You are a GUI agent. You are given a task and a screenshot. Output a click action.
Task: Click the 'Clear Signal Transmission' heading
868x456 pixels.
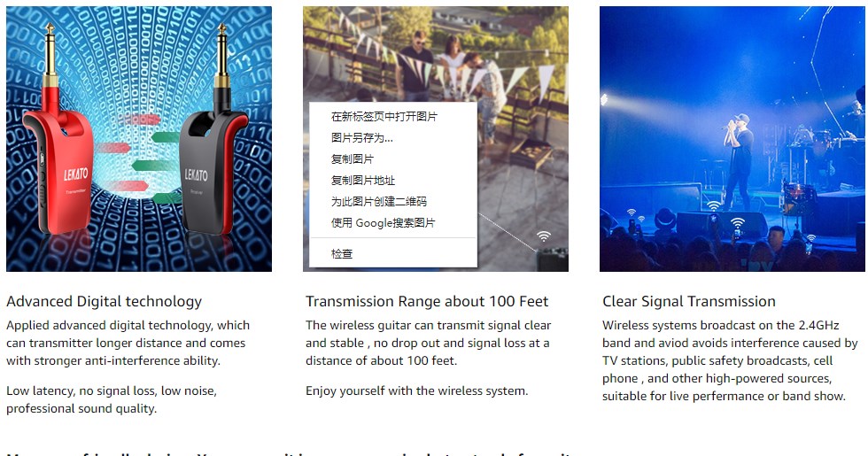click(x=689, y=302)
